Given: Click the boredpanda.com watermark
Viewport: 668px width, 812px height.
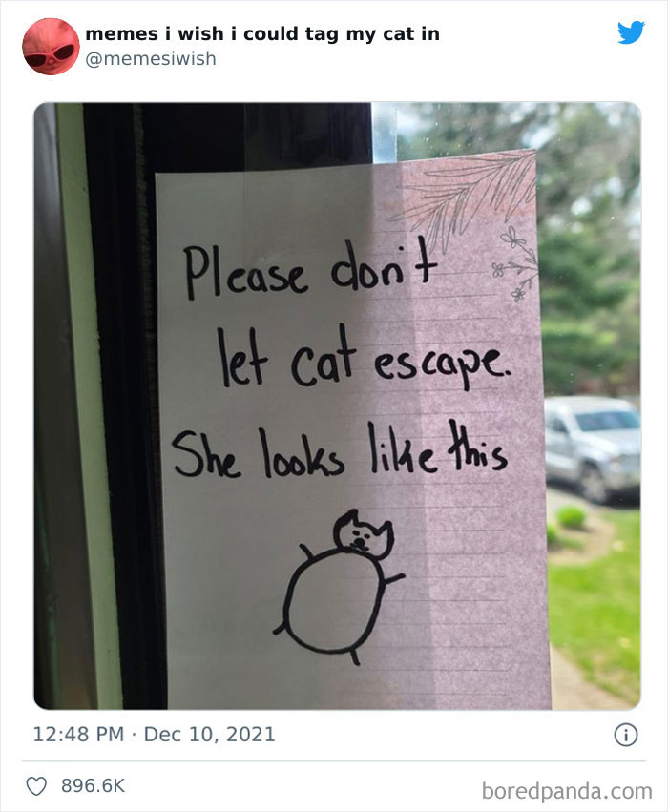Looking at the screenshot, I should [x=567, y=791].
